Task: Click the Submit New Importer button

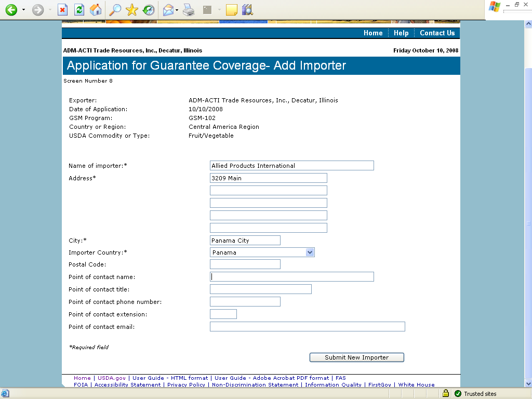Action: coord(356,357)
